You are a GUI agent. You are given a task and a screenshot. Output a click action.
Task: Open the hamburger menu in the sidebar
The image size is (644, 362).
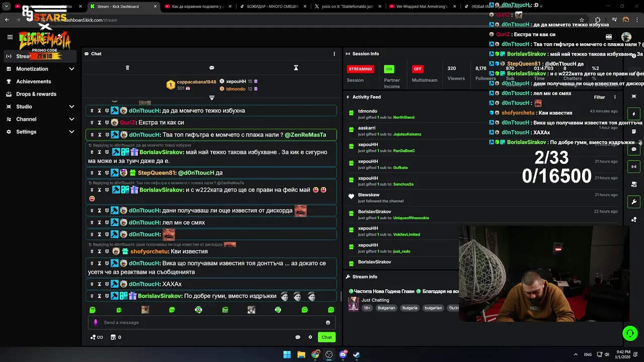(x=10, y=37)
